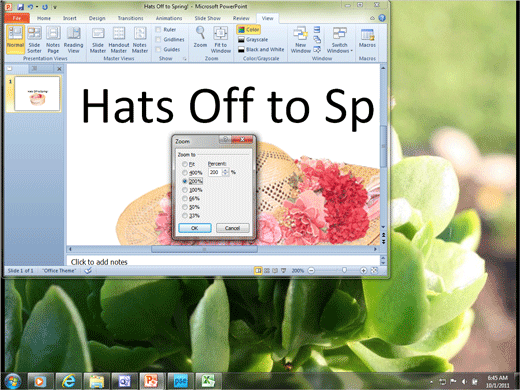Click the Move Split icon

click(317, 50)
